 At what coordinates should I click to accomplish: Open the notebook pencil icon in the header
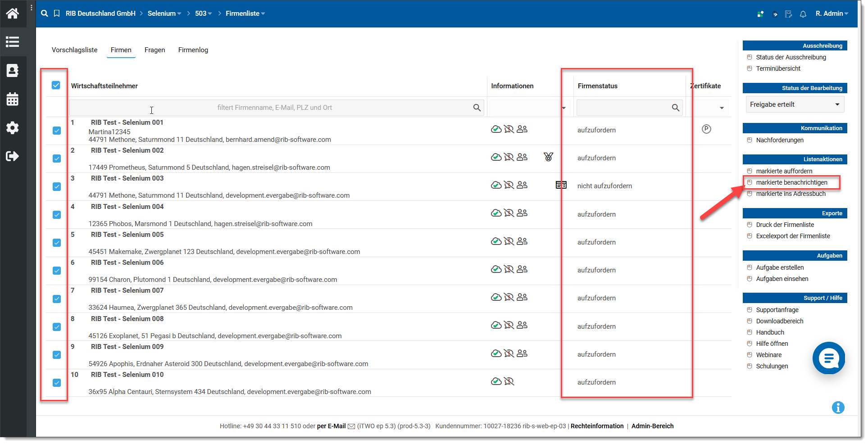(789, 14)
